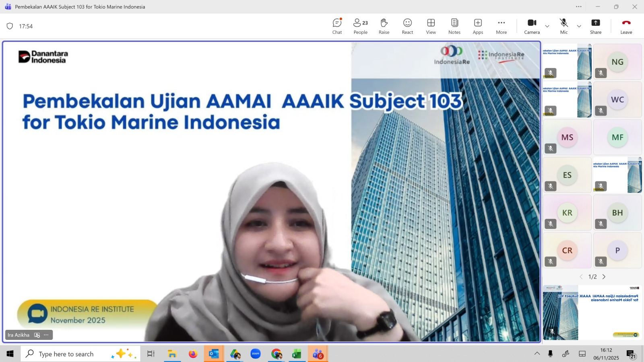Open the Apps panel

click(478, 26)
